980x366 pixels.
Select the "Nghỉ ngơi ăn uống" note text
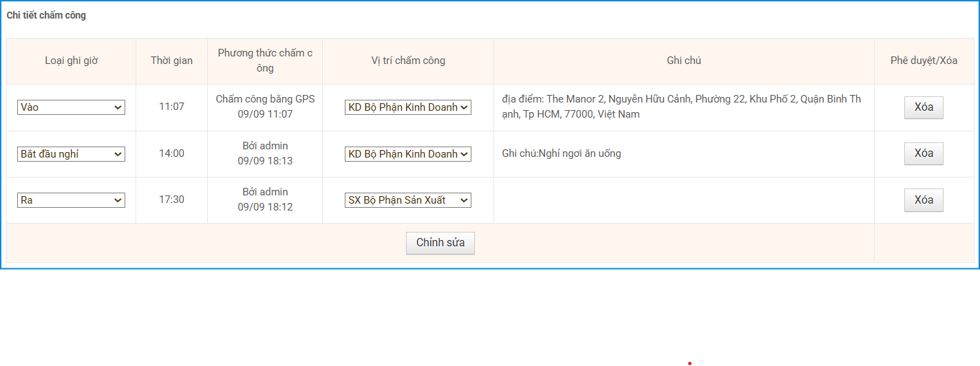[x=562, y=153]
